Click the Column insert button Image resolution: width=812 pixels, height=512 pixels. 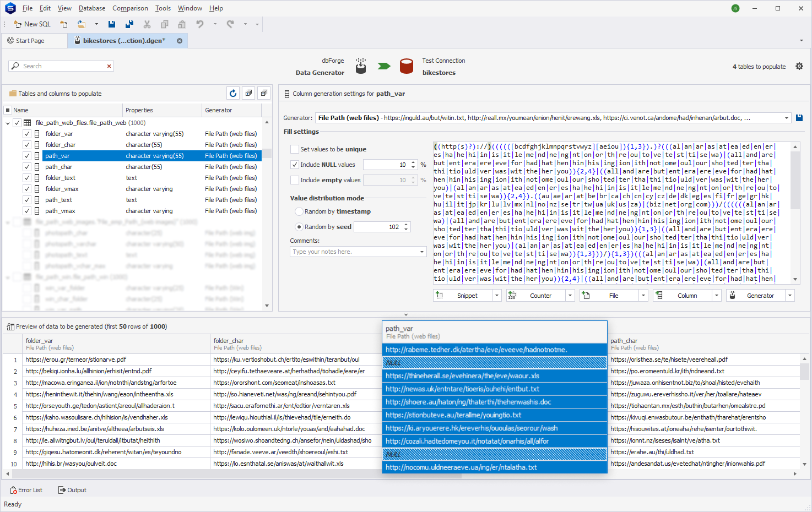click(x=683, y=296)
